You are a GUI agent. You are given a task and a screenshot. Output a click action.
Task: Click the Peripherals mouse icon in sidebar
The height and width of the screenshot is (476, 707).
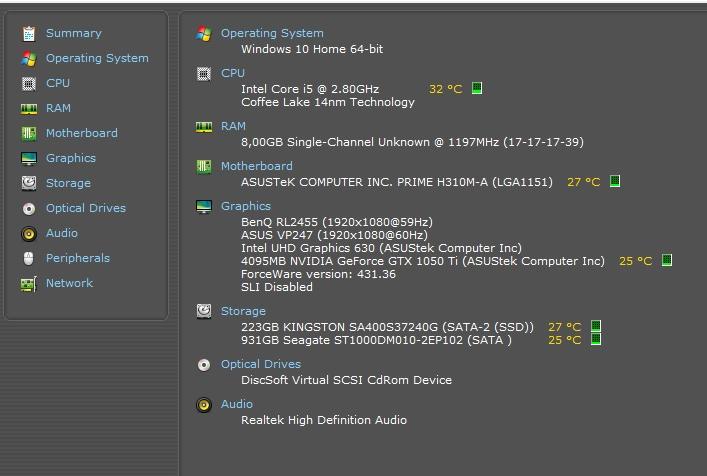pos(28,258)
